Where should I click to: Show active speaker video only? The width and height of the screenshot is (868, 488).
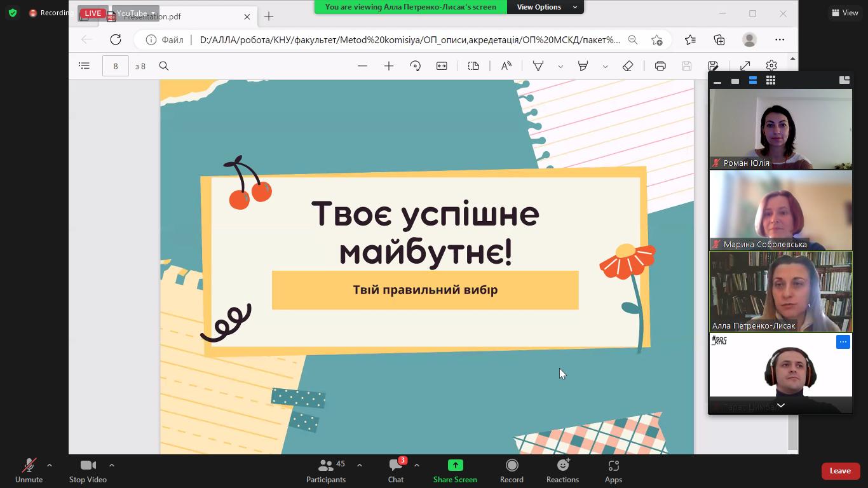coord(735,81)
